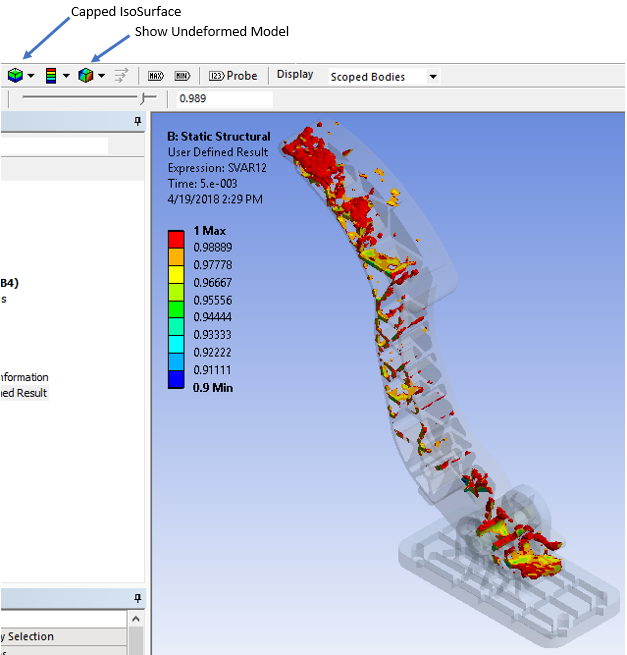Click the scroll up arrow in lower panel
The height and width of the screenshot is (655, 627).
(x=136, y=619)
